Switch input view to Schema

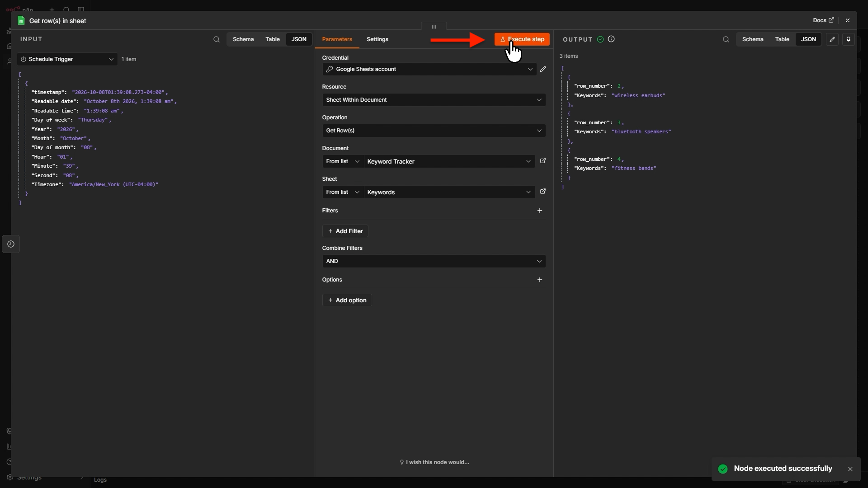click(x=243, y=39)
